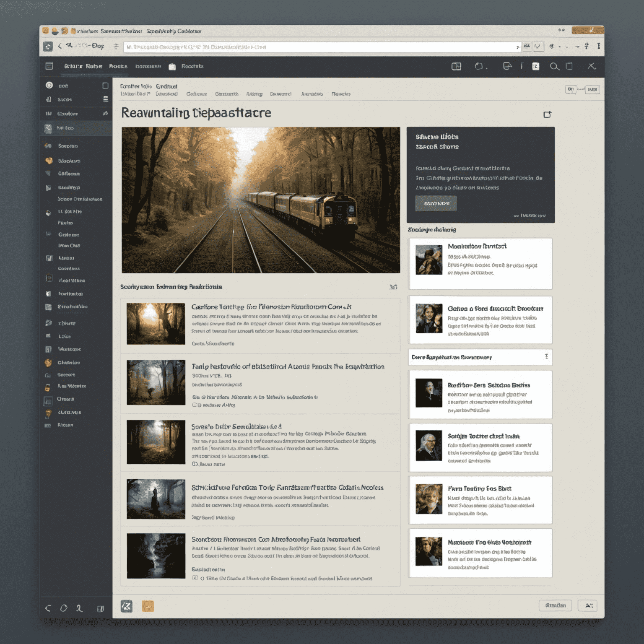
Task: Click the white filled square icon in dark toolbar
Action: pyautogui.click(x=535, y=66)
